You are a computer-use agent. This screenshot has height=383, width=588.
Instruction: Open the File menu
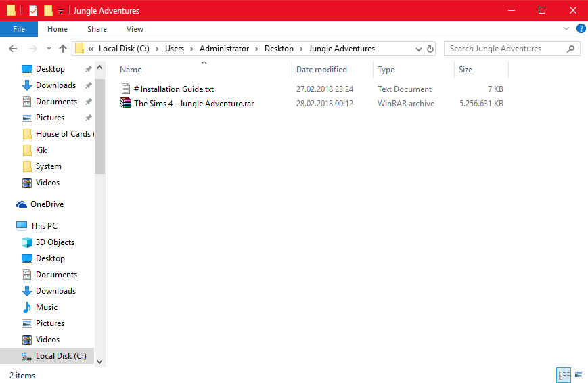click(x=19, y=29)
